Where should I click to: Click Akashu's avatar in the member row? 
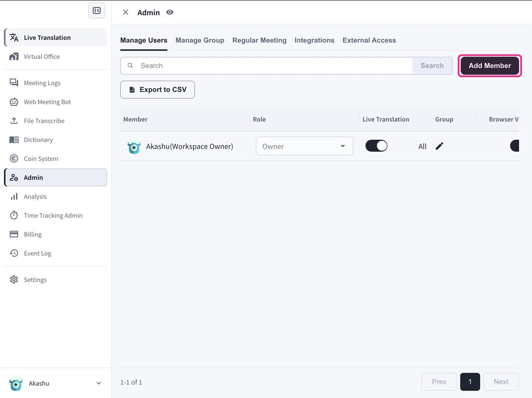point(134,146)
